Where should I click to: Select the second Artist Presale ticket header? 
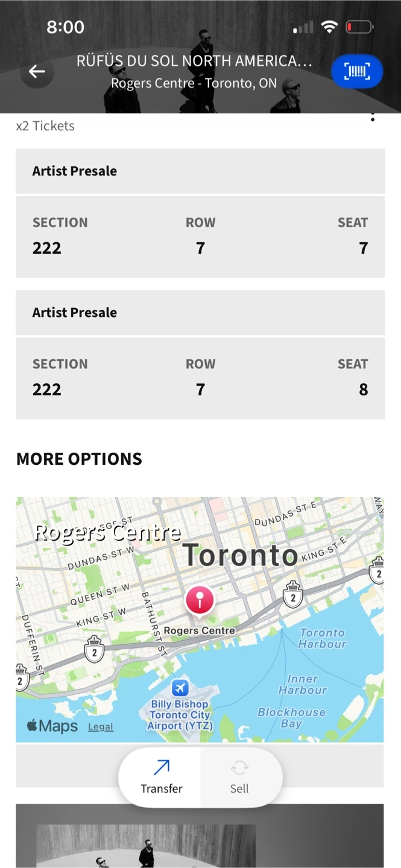pos(200,313)
